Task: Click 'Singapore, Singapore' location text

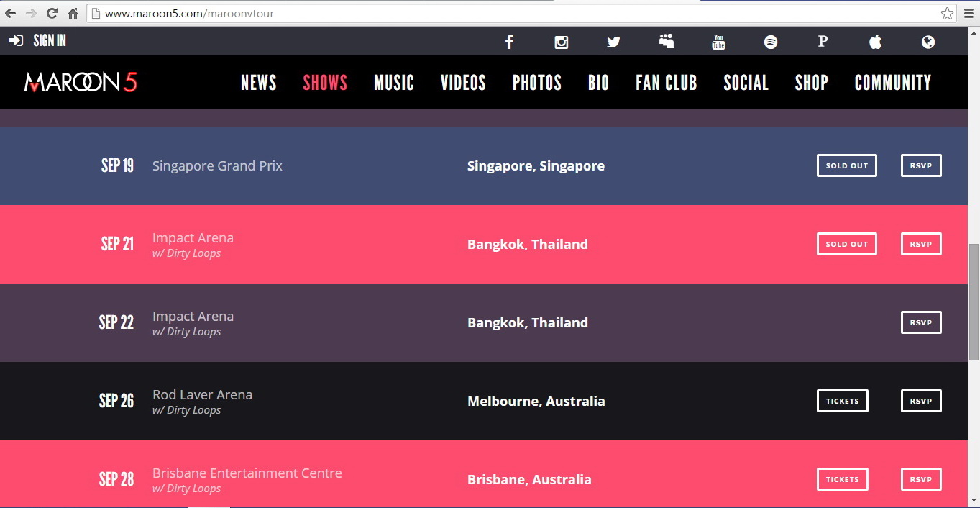Action: point(536,166)
